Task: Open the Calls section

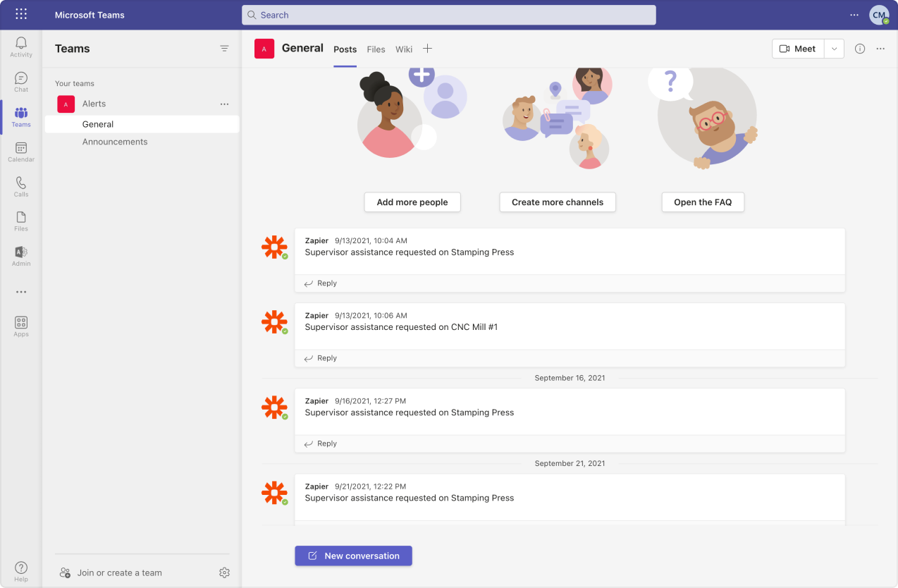Action: tap(21, 187)
